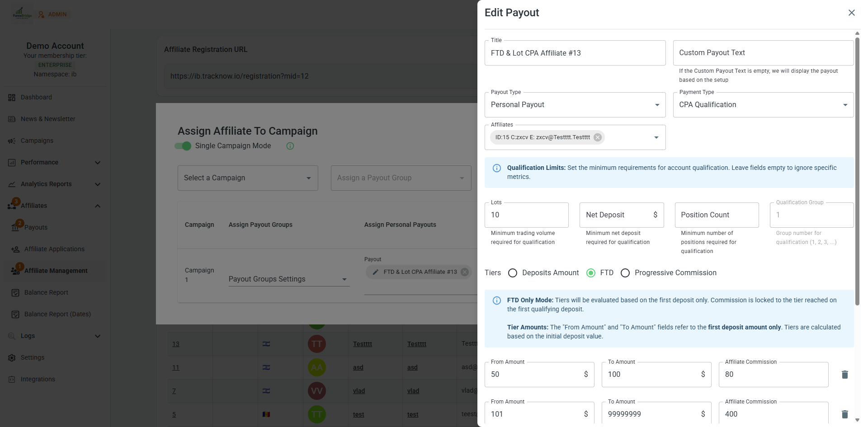Delete the 101 to 99999999 tier row
The width and height of the screenshot is (868, 427).
pyautogui.click(x=844, y=414)
